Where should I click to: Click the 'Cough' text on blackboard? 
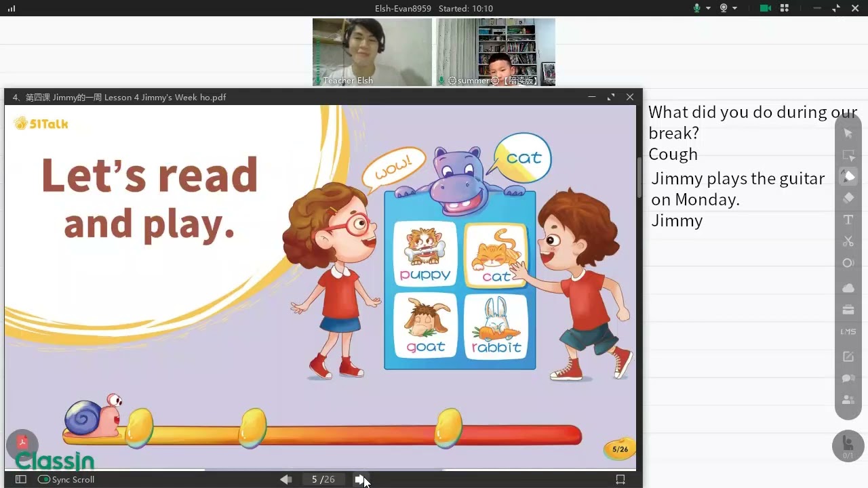[673, 154]
